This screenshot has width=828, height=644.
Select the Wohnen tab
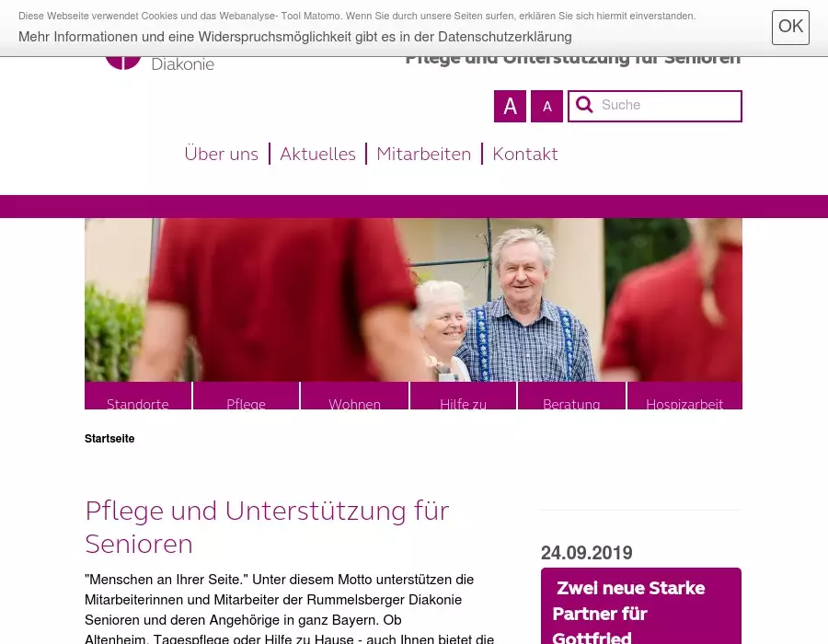pyautogui.click(x=354, y=396)
